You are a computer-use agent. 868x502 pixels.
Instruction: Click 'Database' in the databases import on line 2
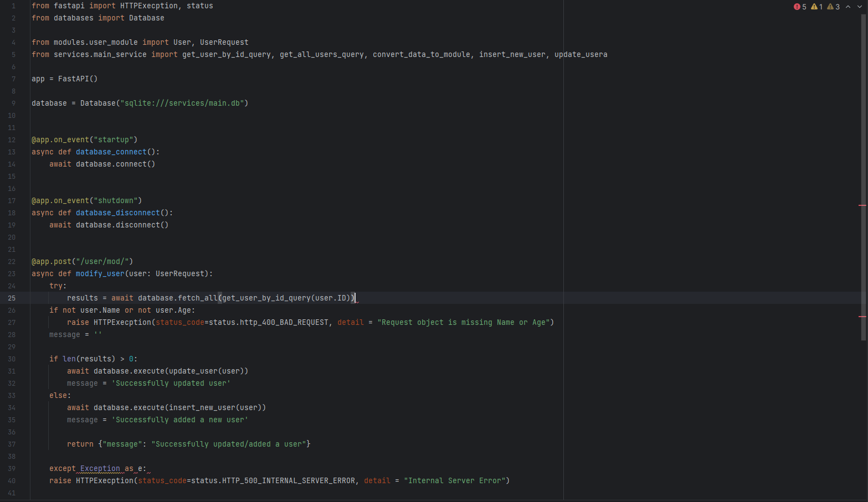coord(147,18)
